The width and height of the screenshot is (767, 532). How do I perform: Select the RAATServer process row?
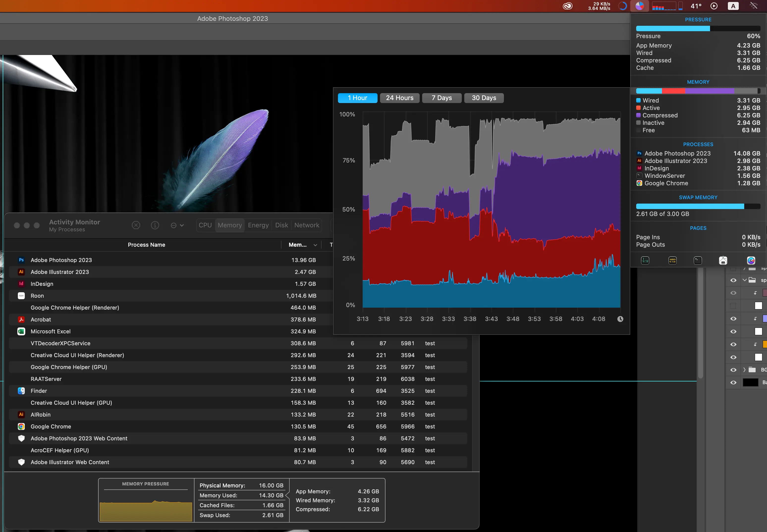[x=238, y=379]
